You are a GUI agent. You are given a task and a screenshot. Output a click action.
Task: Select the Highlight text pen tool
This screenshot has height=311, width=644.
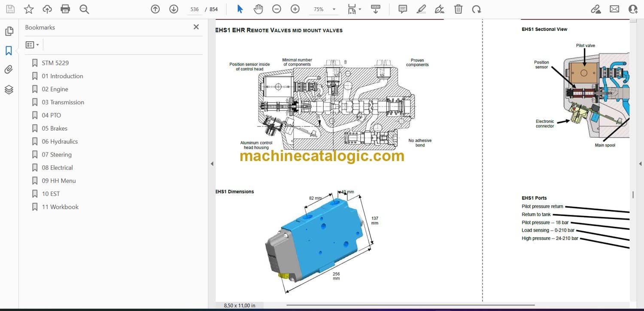421,9
